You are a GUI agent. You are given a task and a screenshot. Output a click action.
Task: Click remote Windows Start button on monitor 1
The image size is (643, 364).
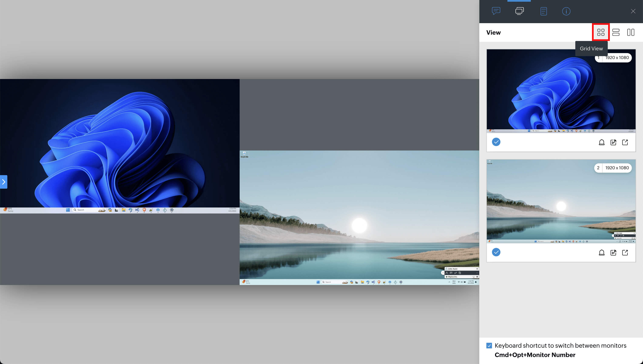click(68, 210)
